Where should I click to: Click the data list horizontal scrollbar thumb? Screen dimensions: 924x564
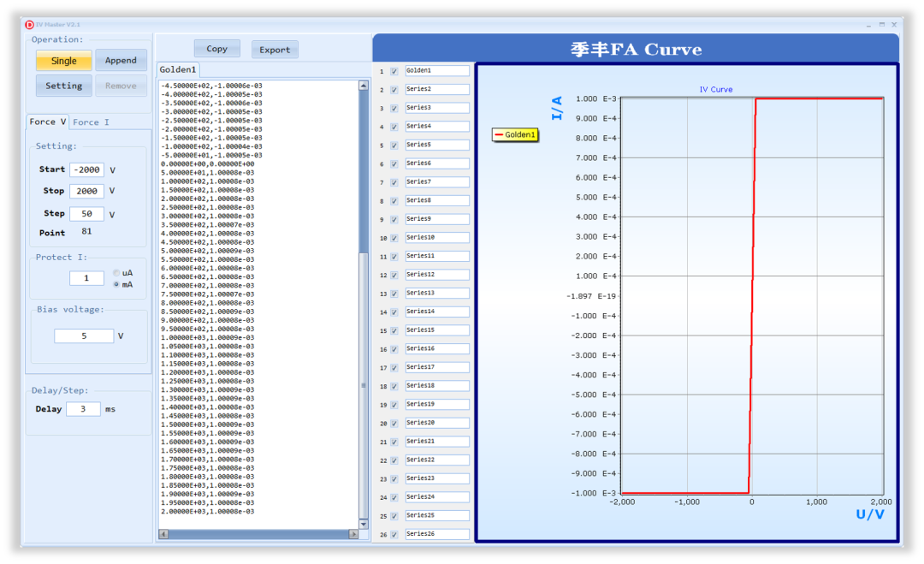[x=258, y=534]
